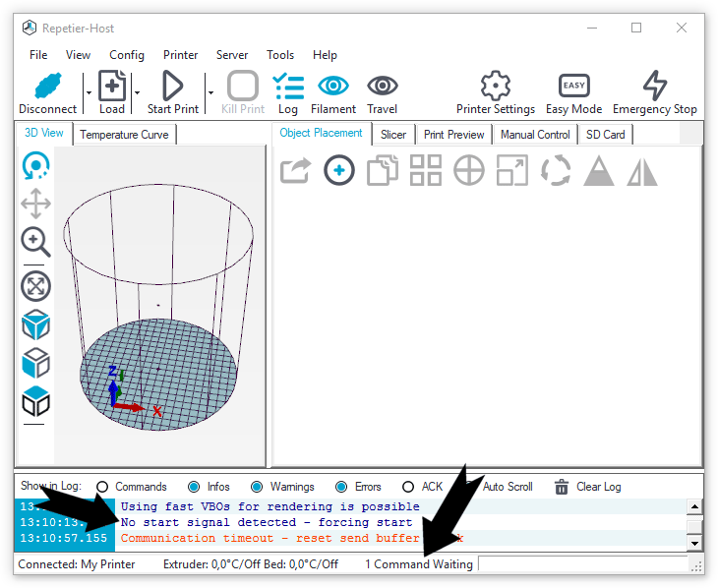Click the Clear Log button
Screen dimensions: 718x588
(587, 487)
